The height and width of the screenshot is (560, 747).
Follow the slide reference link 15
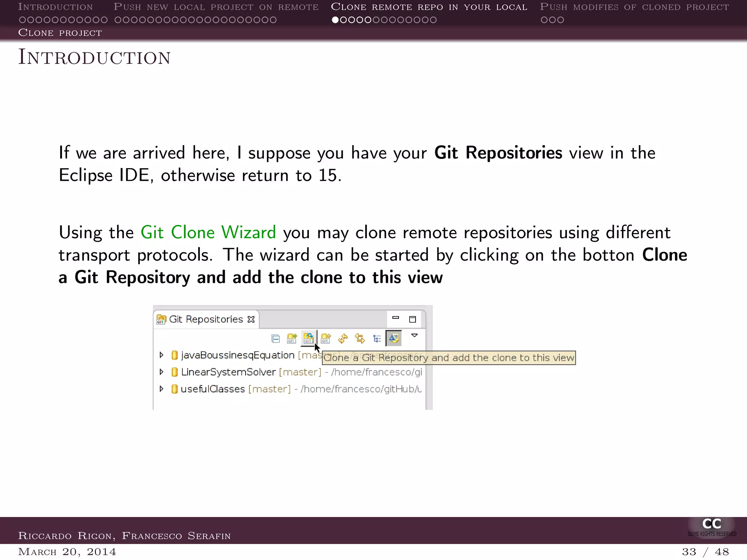pyautogui.click(x=328, y=175)
